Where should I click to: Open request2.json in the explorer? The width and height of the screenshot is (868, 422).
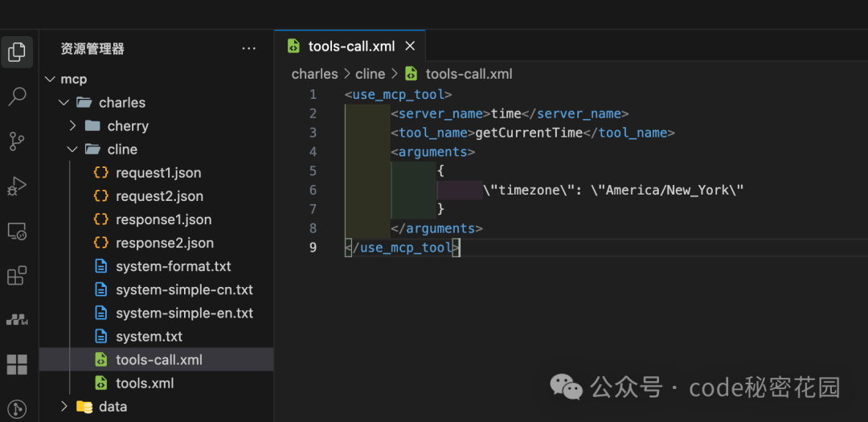click(x=158, y=196)
